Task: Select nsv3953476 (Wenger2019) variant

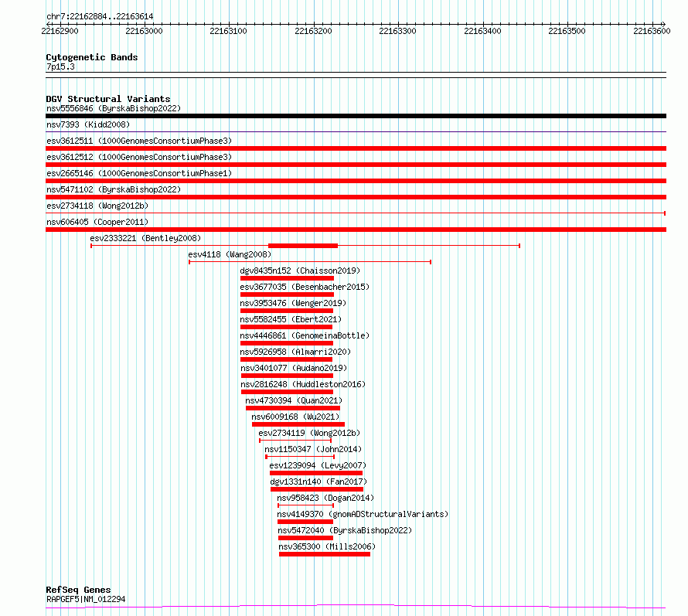Action: (293, 303)
